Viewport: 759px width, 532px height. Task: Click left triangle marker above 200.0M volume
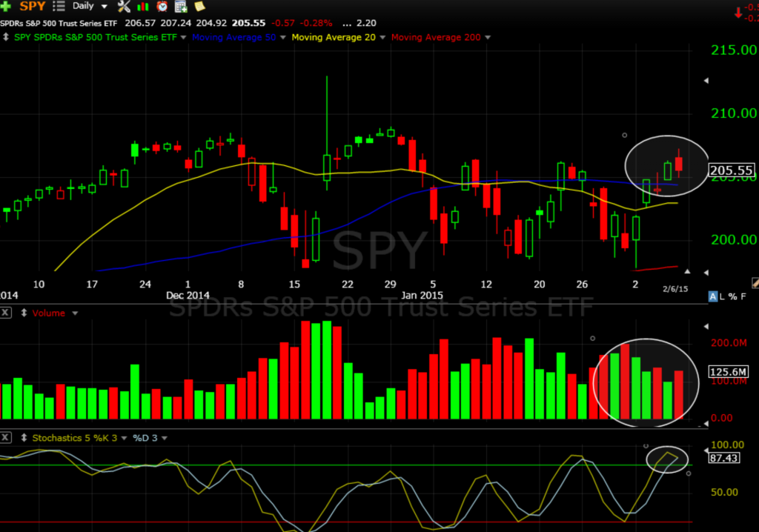(x=706, y=326)
